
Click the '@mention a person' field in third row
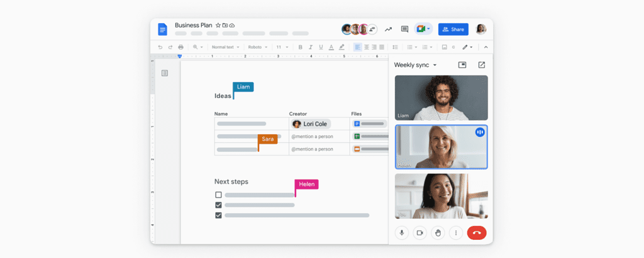pos(313,149)
